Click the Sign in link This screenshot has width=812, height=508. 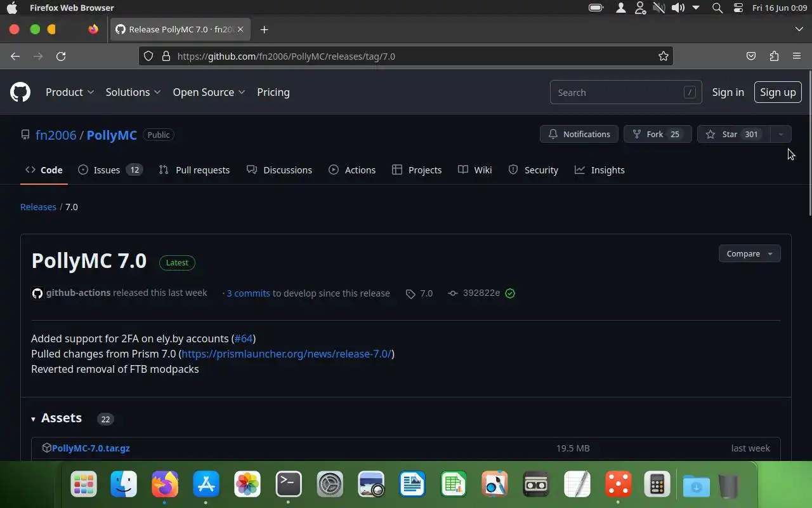click(x=728, y=92)
